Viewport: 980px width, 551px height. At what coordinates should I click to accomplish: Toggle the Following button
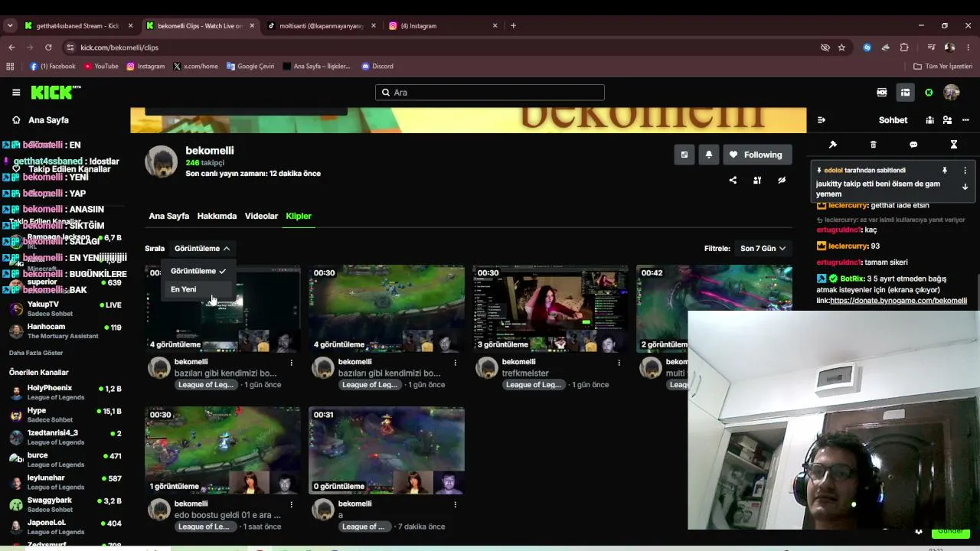coord(757,155)
